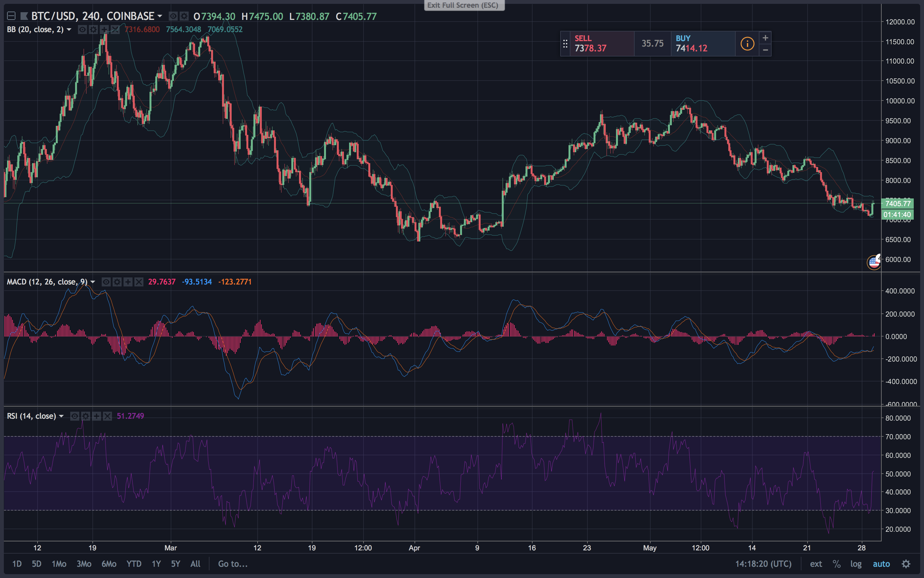The height and width of the screenshot is (578, 924).
Task: Toggle percent scale mode
Action: 836,564
